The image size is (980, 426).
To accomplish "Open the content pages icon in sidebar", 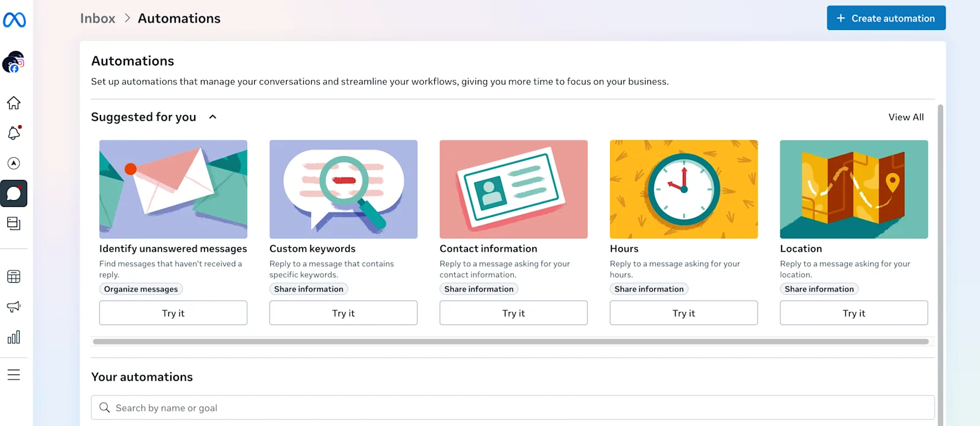I will (x=13, y=223).
